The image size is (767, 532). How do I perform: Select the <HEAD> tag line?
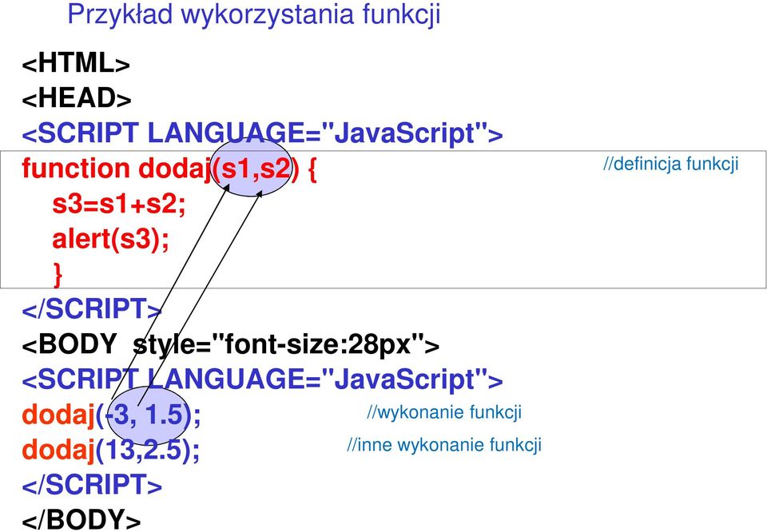point(77,98)
